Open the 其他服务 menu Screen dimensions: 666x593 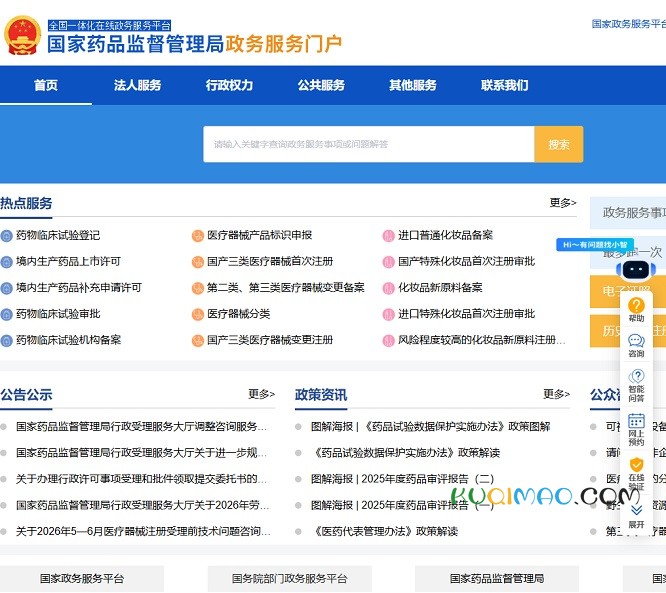tap(413, 85)
